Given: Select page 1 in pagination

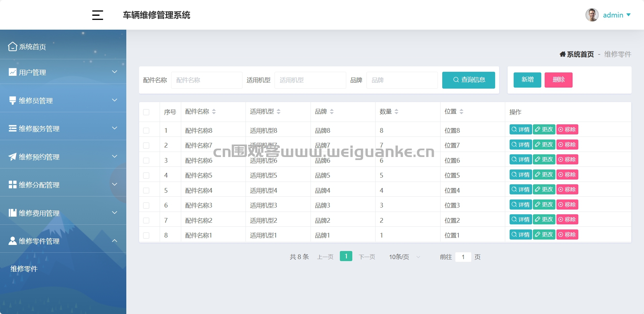Looking at the screenshot, I should tap(346, 256).
